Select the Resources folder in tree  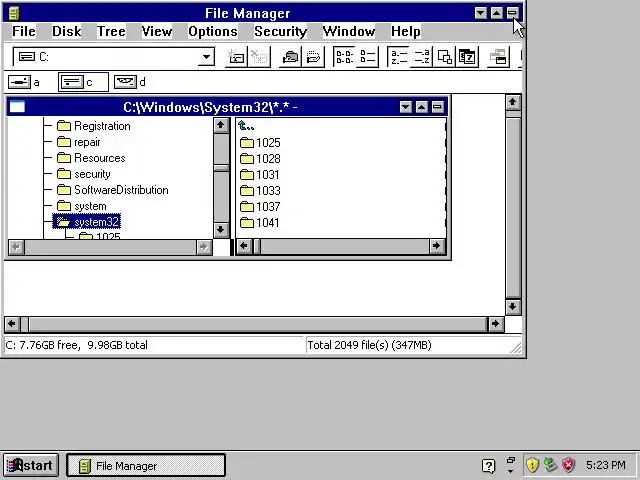(91, 158)
